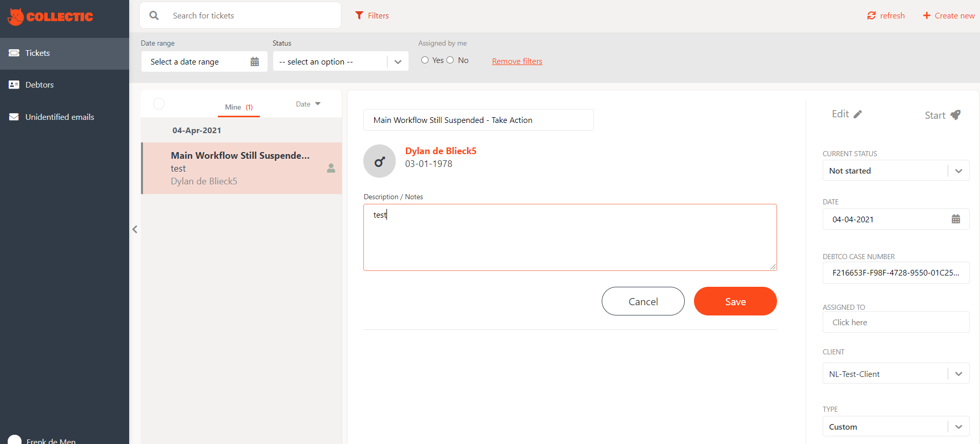Click the Select a date range field
980x444 pixels.
(205, 61)
